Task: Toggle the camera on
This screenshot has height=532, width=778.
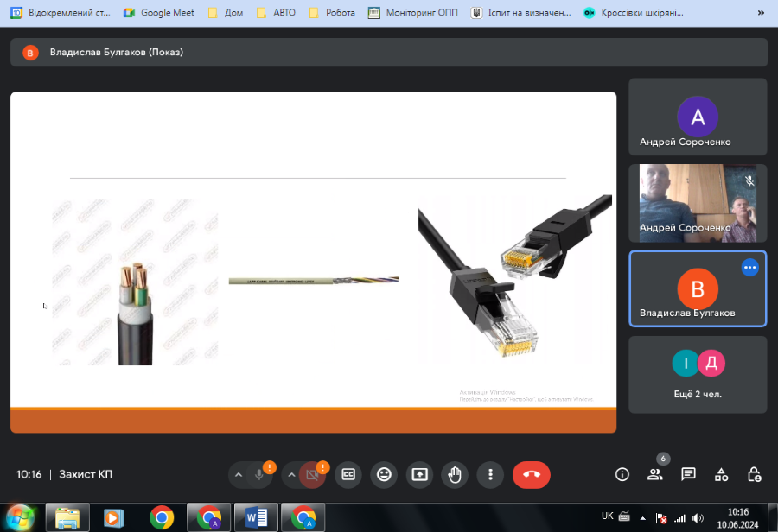Action: [x=312, y=474]
